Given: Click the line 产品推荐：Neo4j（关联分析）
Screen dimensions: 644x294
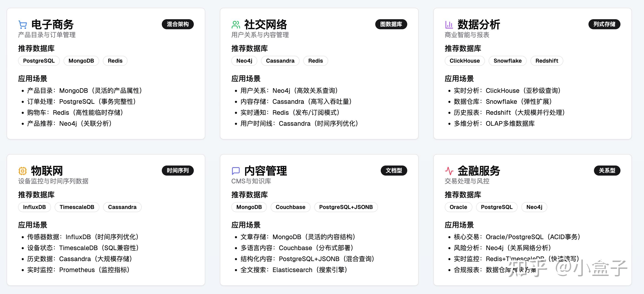Looking at the screenshot, I should click(70, 123).
